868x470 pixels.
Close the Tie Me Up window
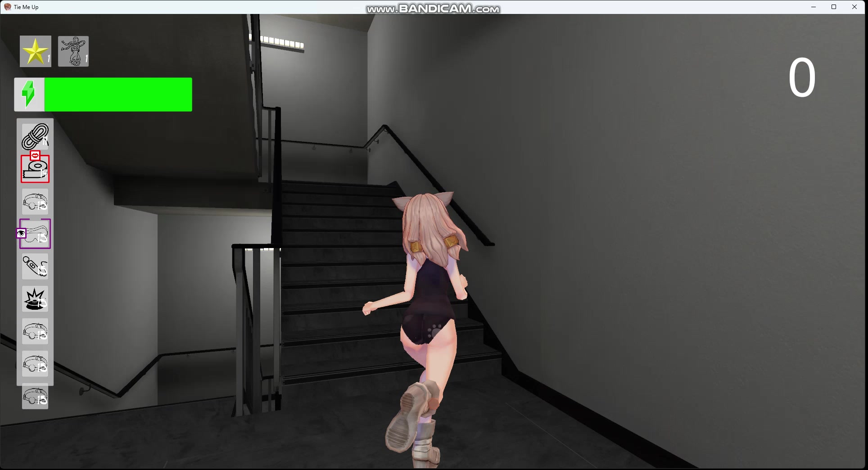[x=854, y=7]
